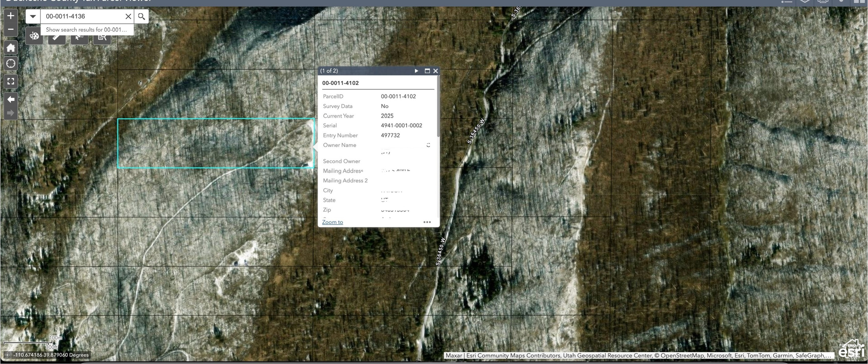
Task: Go forward to next map extent
Action: [11, 113]
